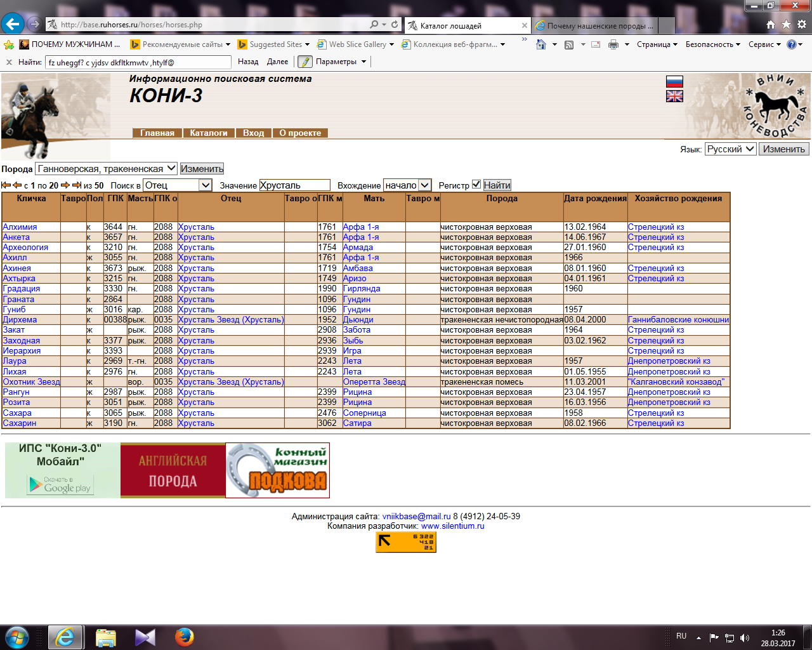The height and width of the screenshot is (650, 812).
Task: Click the browser back arrow button
Action: point(13,24)
